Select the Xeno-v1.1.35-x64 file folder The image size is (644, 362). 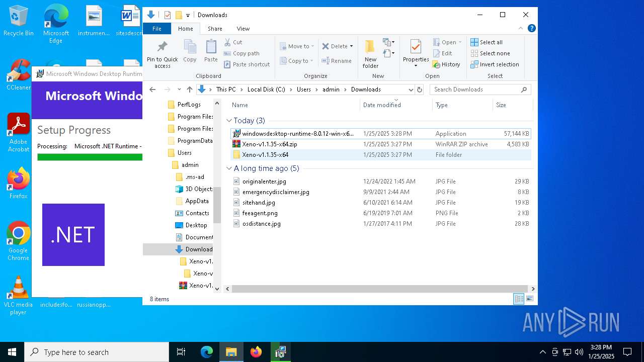(380, 155)
